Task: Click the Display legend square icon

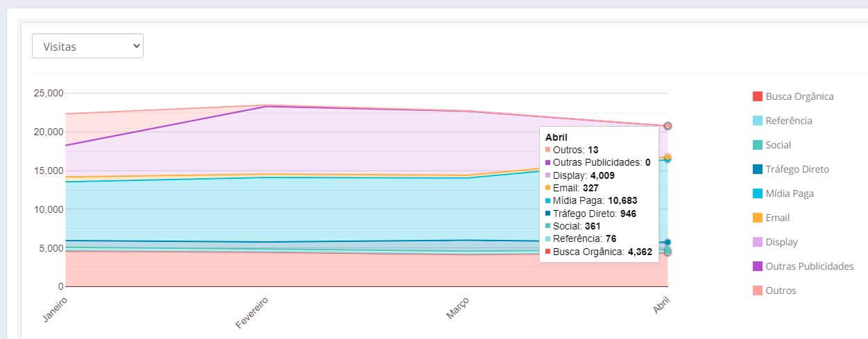Action: (x=758, y=242)
